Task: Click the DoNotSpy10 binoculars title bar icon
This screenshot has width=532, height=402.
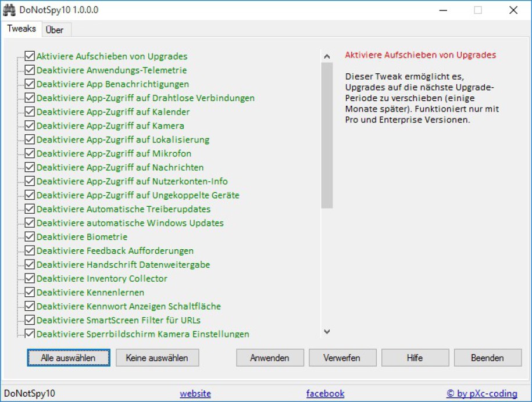Action: pos(9,10)
